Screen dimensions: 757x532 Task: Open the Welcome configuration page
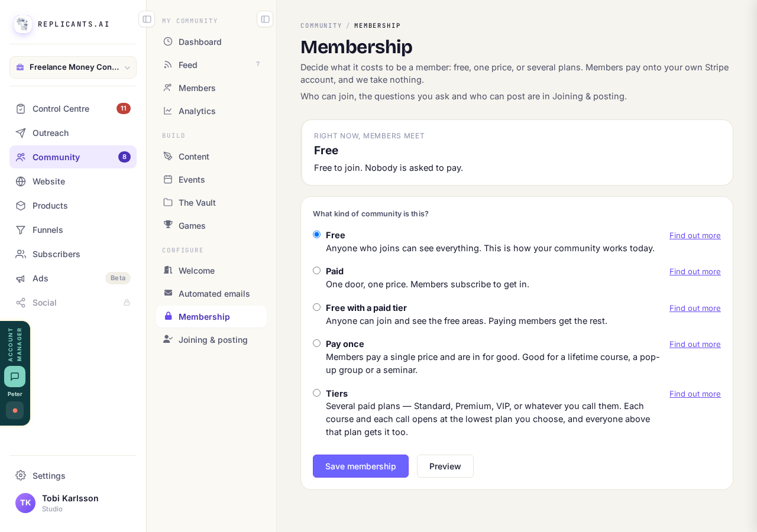pos(211,270)
